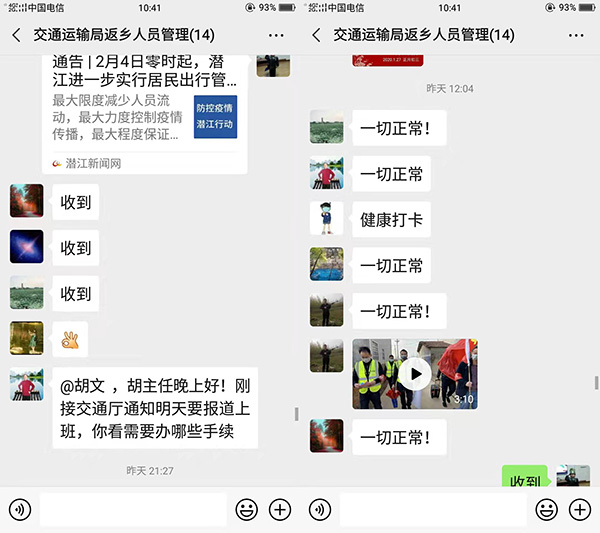Tap the voice input icon in right chat
This screenshot has width=600, height=533.
pyautogui.click(x=320, y=509)
